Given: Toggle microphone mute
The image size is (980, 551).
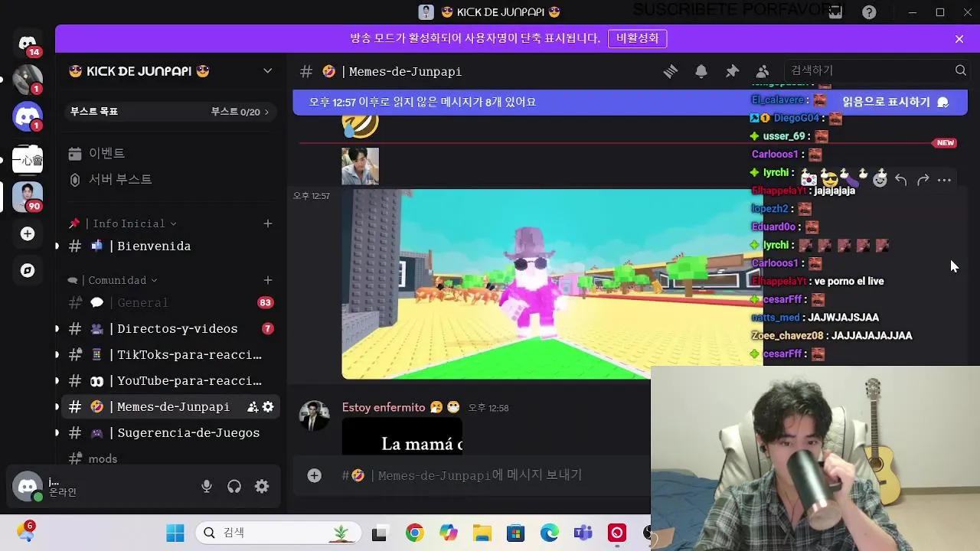Looking at the screenshot, I should pos(207,487).
